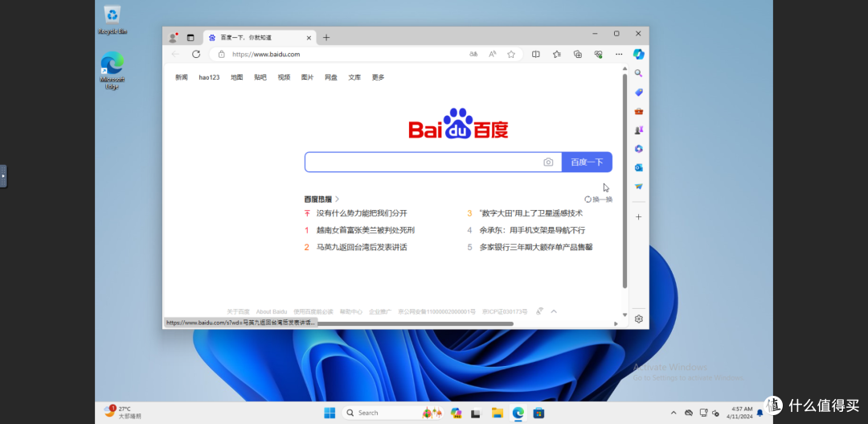Image resolution: width=868 pixels, height=424 pixels.
Task: Click the disabled back arrow in Edge
Action: coord(175,55)
